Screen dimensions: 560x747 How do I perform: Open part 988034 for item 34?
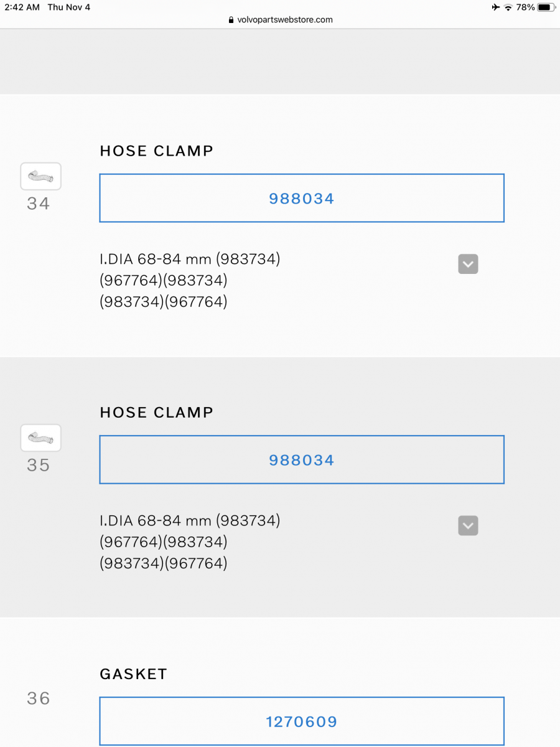click(x=302, y=199)
